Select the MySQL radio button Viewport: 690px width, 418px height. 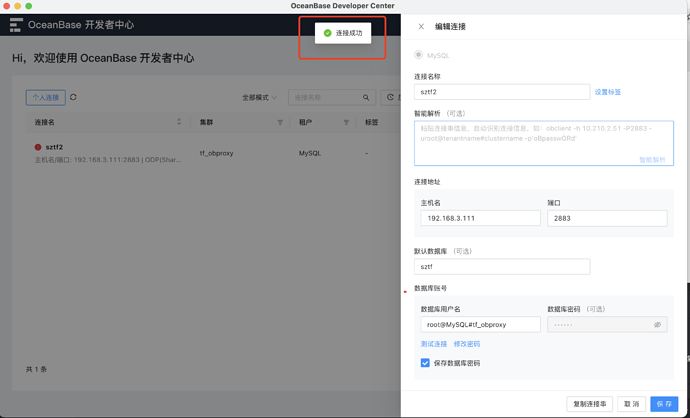(418, 55)
